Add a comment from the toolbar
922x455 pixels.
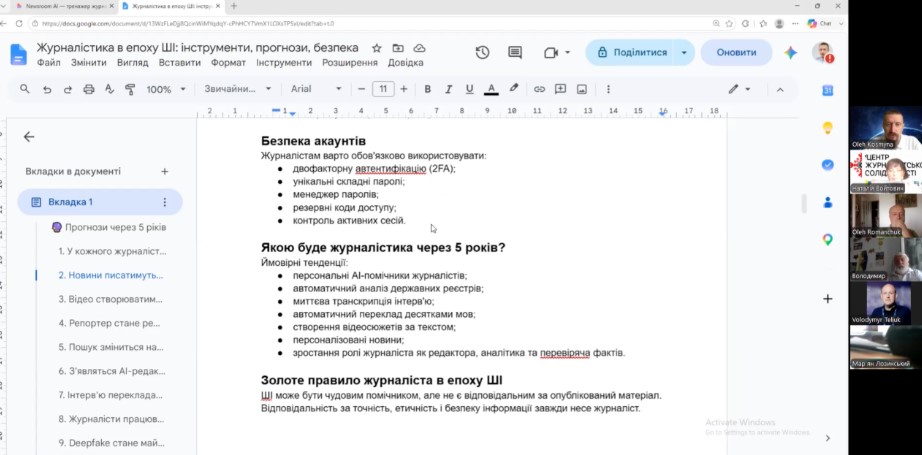tap(560, 89)
